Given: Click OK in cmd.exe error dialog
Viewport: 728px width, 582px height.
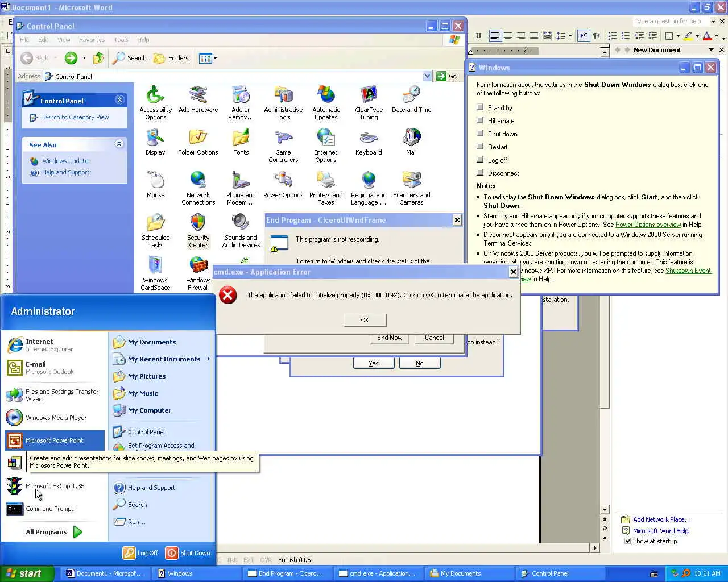Looking at the screenshot, I should point(365,320).
